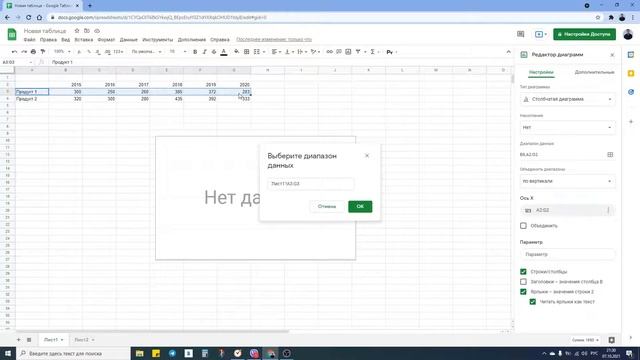
Task: Open the Правка menu
Action: click(48, 40)
